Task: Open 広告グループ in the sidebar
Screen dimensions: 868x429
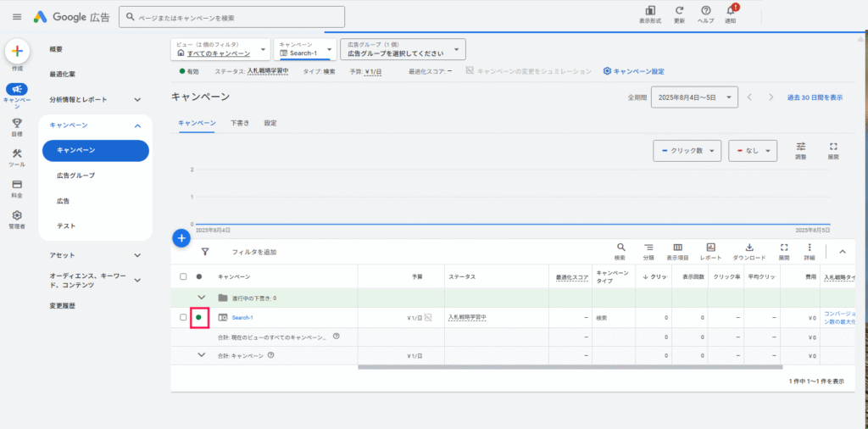Action: (x=75, y=175)
